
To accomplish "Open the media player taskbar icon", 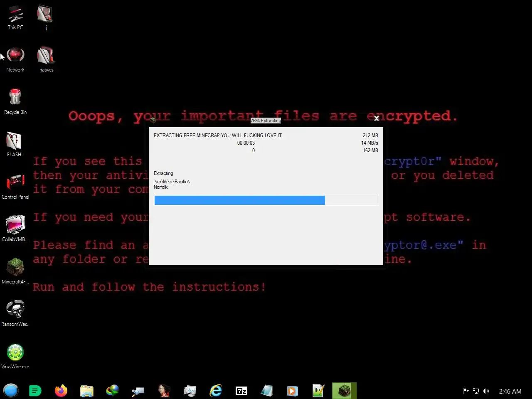I will [293, 391].
